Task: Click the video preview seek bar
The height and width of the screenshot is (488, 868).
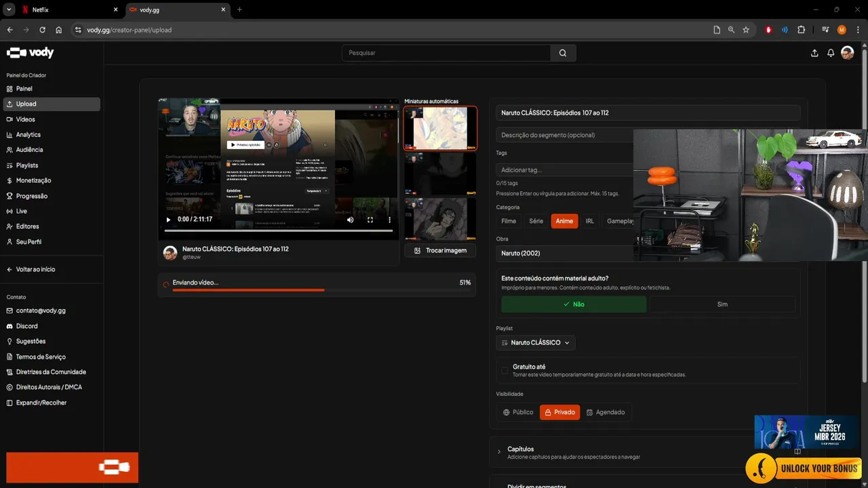Action: pyautogui.click(x=279, y=231)
